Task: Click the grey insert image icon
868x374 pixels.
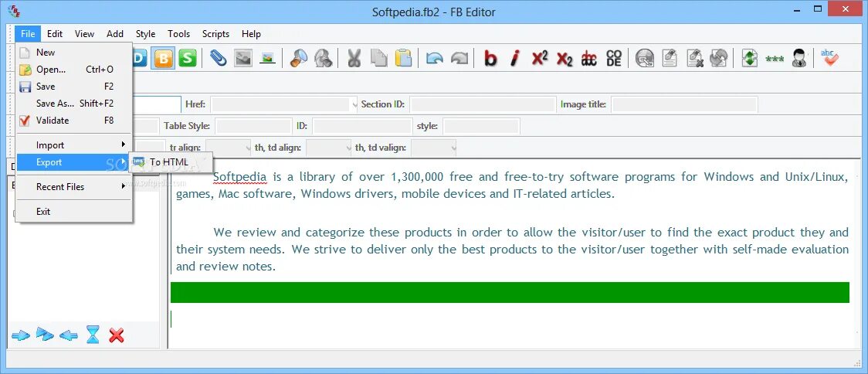Action: (243, 58)
